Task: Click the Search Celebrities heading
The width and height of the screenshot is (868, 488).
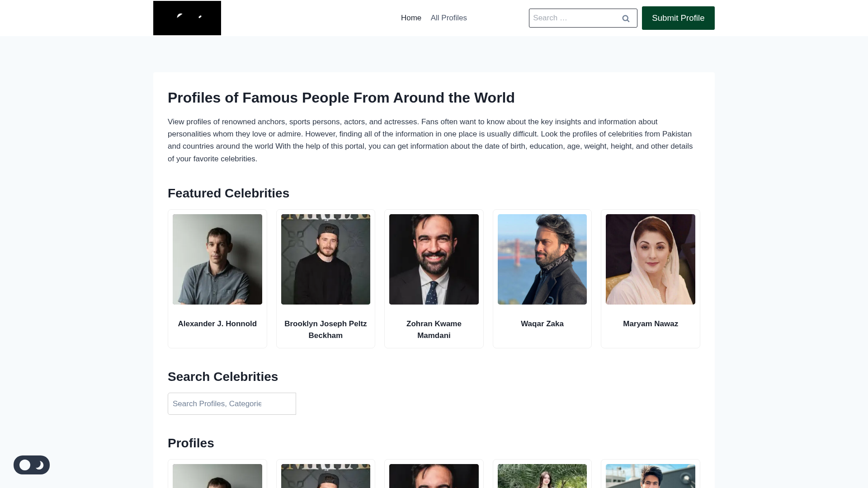Action: click(223, 377)
